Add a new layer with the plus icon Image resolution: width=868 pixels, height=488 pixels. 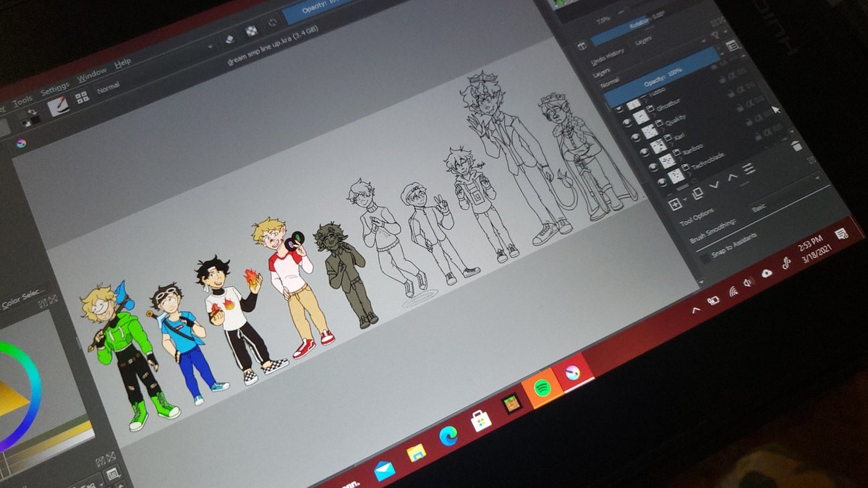674,203
